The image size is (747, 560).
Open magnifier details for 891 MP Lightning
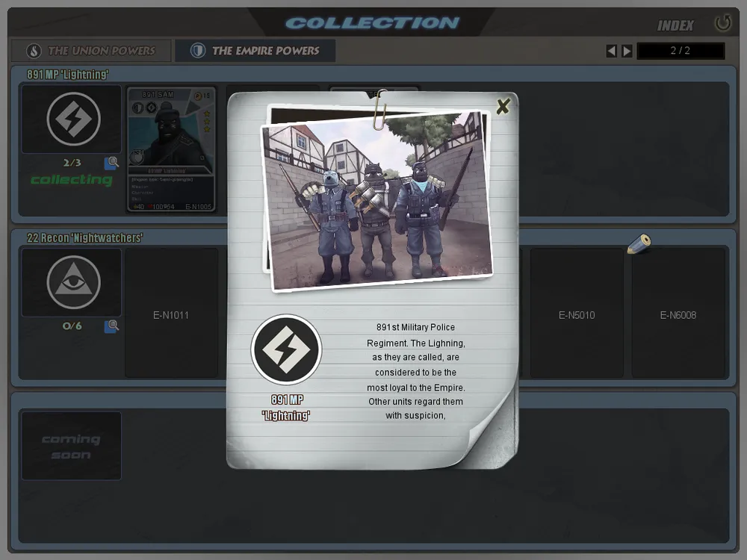(111, 163)
